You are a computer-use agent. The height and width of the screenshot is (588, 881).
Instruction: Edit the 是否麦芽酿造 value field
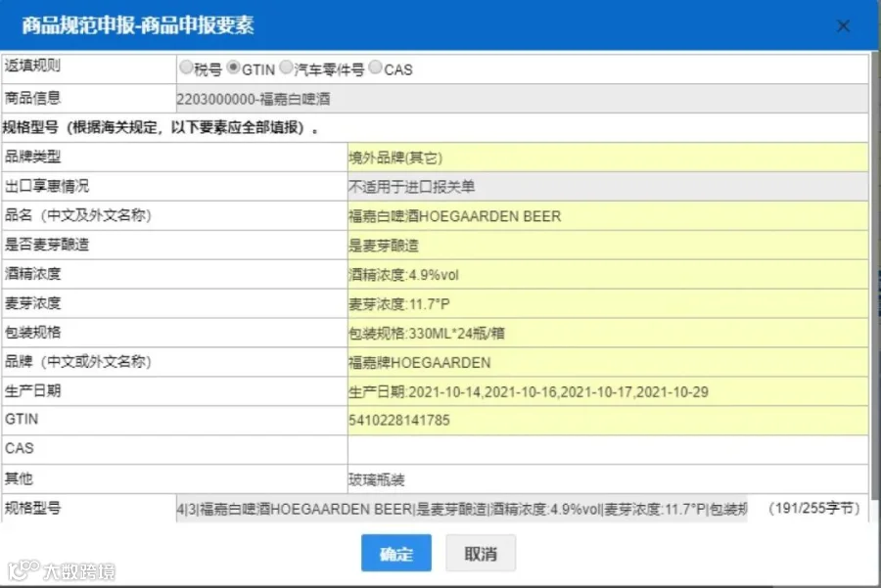pos(608,245)
